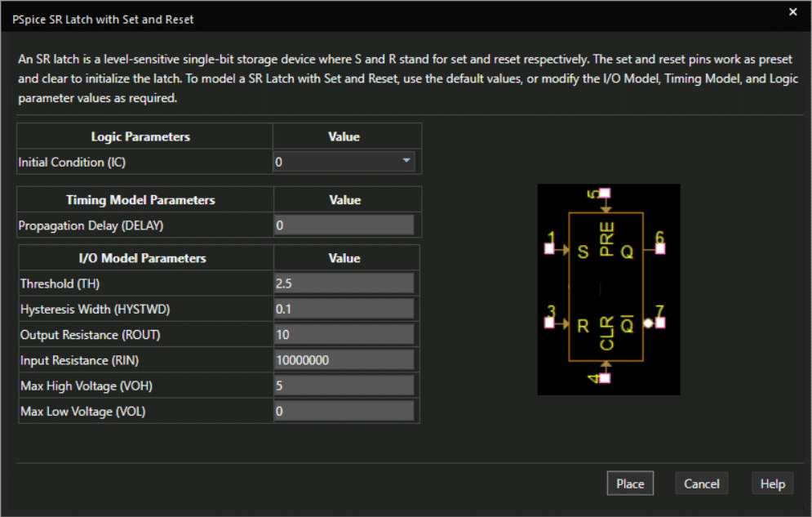
Task: Edit the Max High Voltage (VOH) value
Action: [x=344, y=385]
